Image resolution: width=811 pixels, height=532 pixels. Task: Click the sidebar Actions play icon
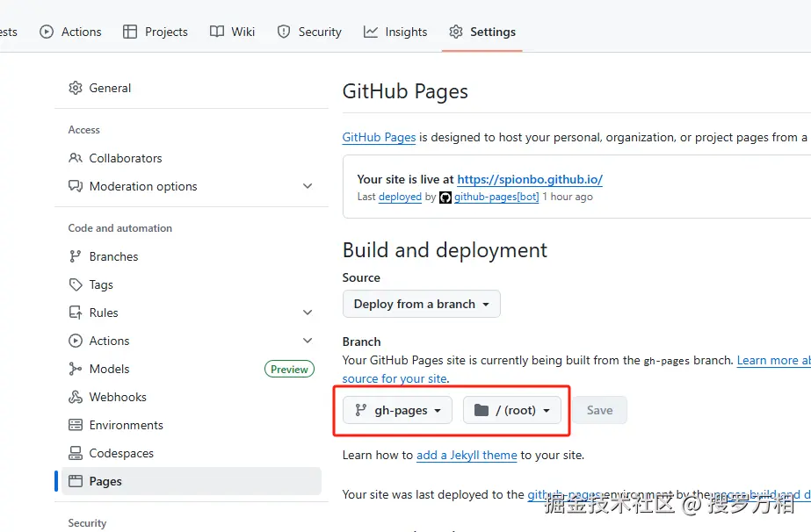pyautogui.click(x=76, y=341)
